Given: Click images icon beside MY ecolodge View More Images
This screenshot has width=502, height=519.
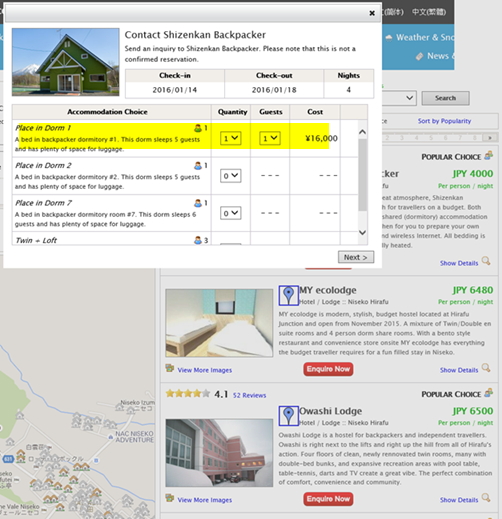Looking at the screenshot, I should pos(170,368).
